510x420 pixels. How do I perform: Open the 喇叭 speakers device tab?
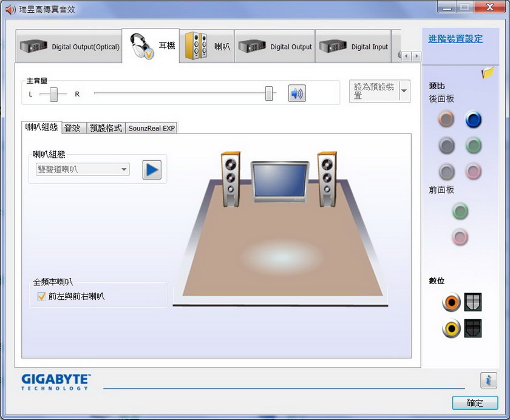click(x=207, y=47)
